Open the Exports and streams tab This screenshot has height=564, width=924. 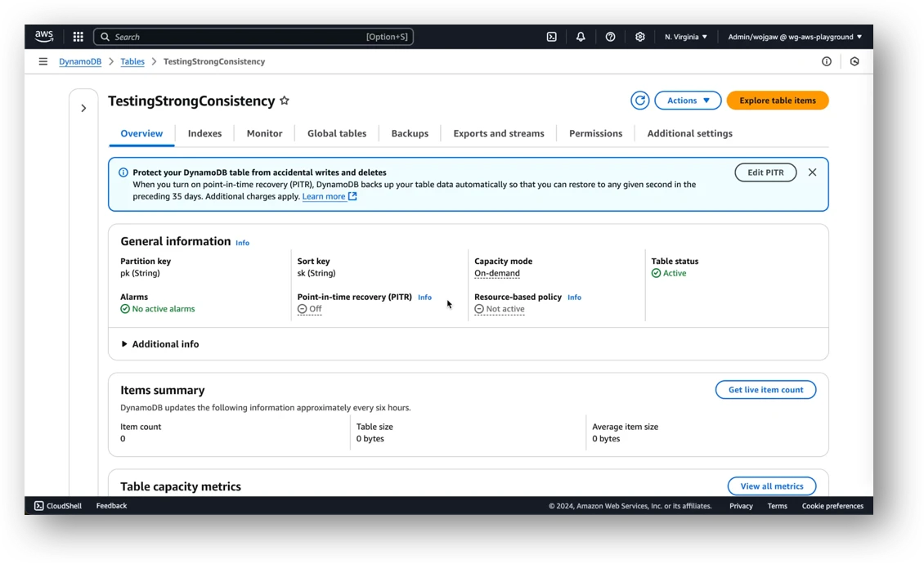pos(499,133)
